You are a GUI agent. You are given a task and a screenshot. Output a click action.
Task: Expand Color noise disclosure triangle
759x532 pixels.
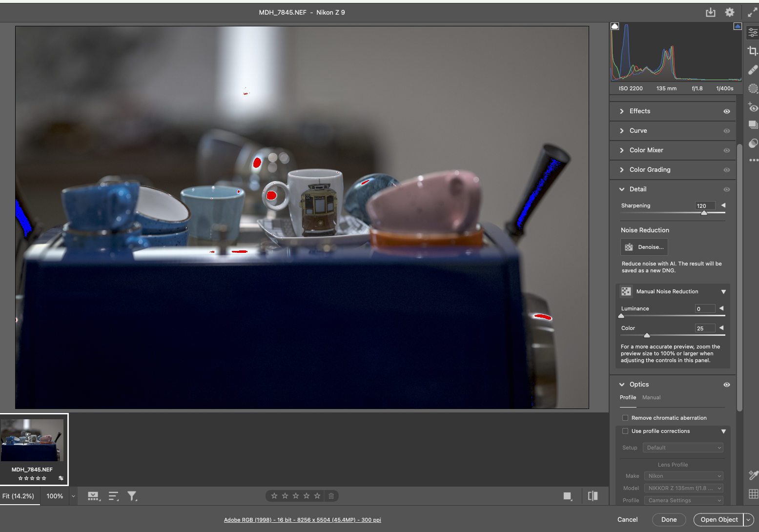721,328
